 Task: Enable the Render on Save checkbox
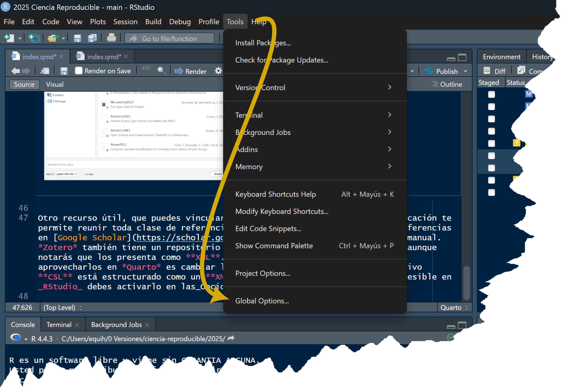(79, 71)
